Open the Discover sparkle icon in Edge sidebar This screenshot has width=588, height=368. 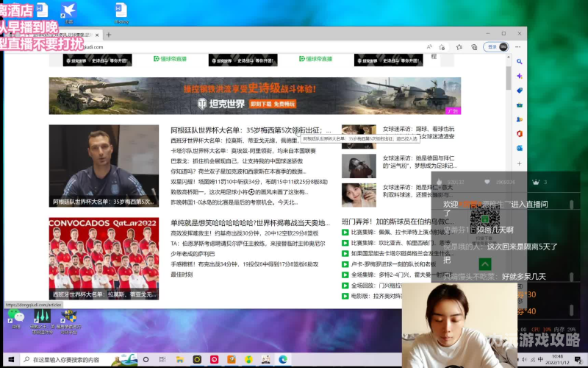click(520, 76)
